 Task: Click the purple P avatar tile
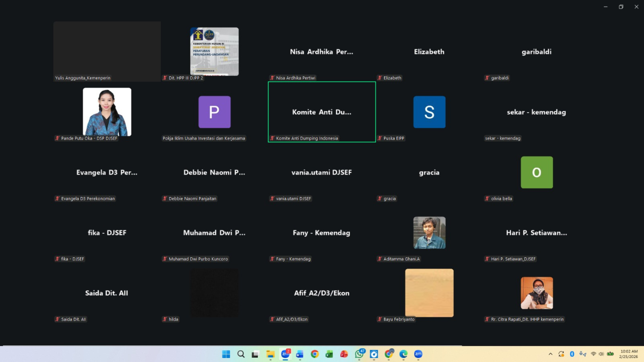(x=214, y=112)
